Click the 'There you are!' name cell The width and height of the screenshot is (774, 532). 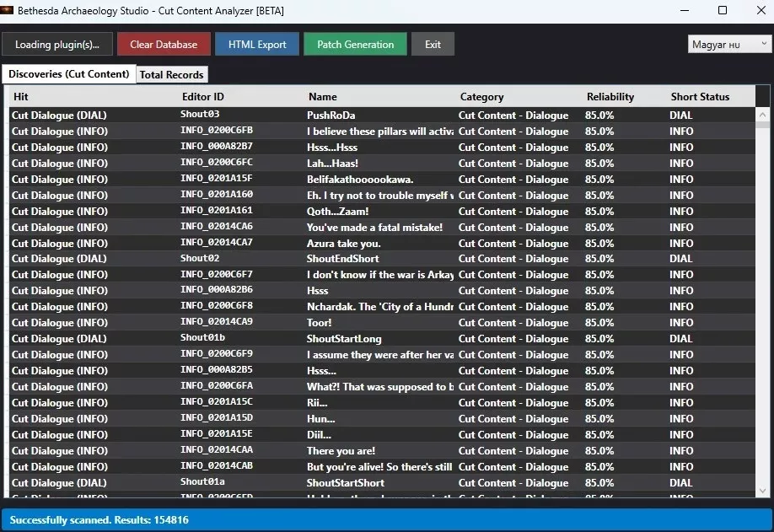click(341, 451)
